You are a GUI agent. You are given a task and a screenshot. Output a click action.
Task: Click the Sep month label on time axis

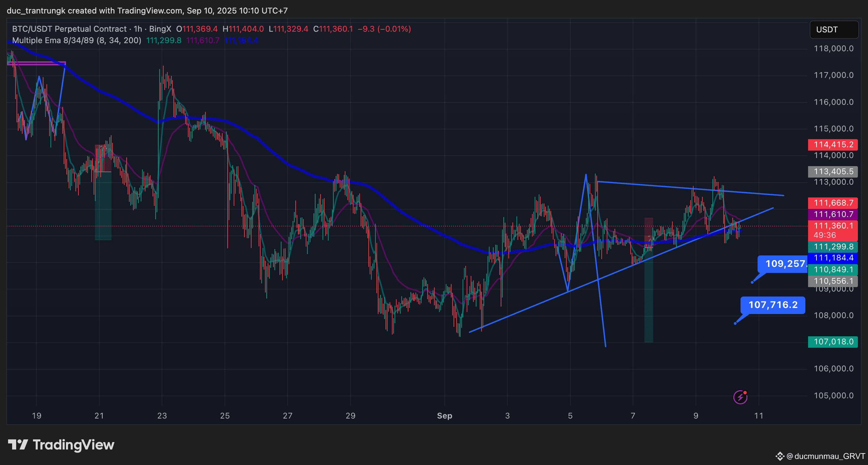click(444, 416)
